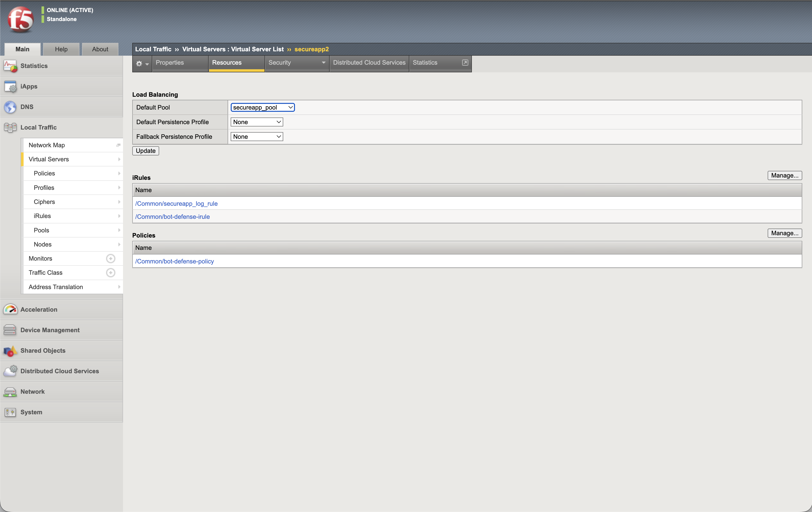Click the Network sidebar icon
The width and height of the screenshot is (812, 512).
(10, 391)
